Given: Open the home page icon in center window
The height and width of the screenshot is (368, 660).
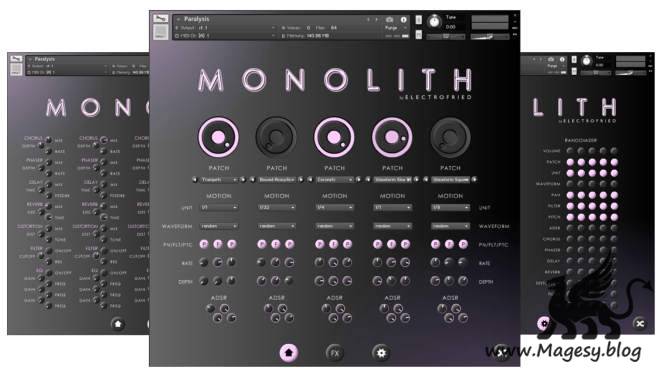Looking at the screenshot, I should pos(288,352).
